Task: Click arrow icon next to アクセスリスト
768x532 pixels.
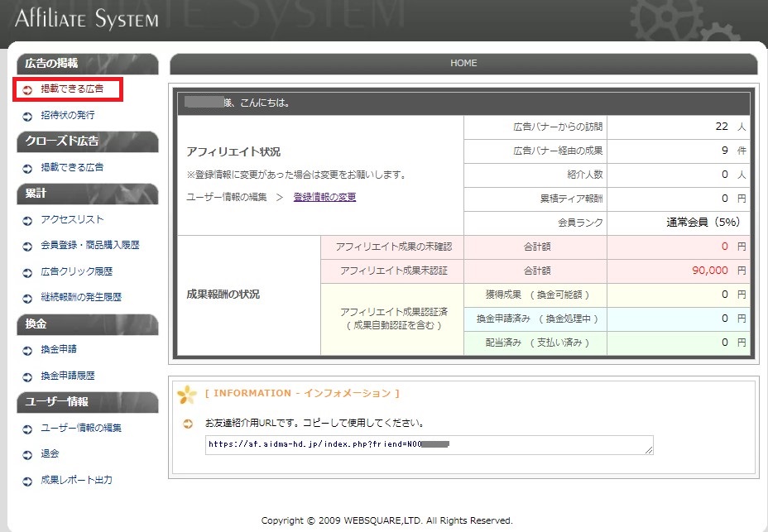Action: point(27,220)
